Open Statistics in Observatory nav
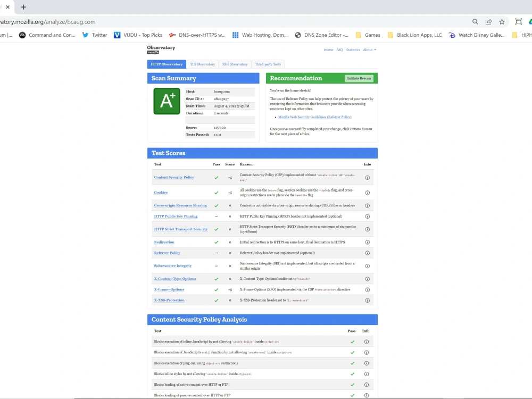Screen dimensions: 532x399 (x=353, y=50)
